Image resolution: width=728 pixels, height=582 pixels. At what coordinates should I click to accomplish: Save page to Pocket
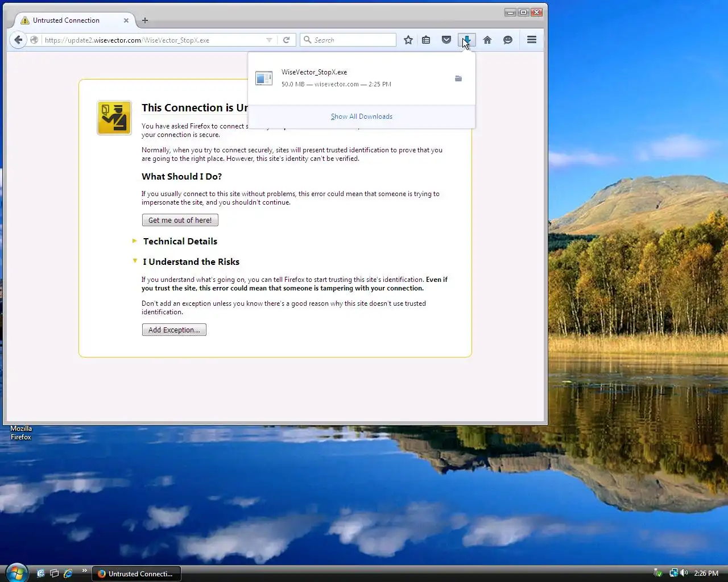[446, 40]
